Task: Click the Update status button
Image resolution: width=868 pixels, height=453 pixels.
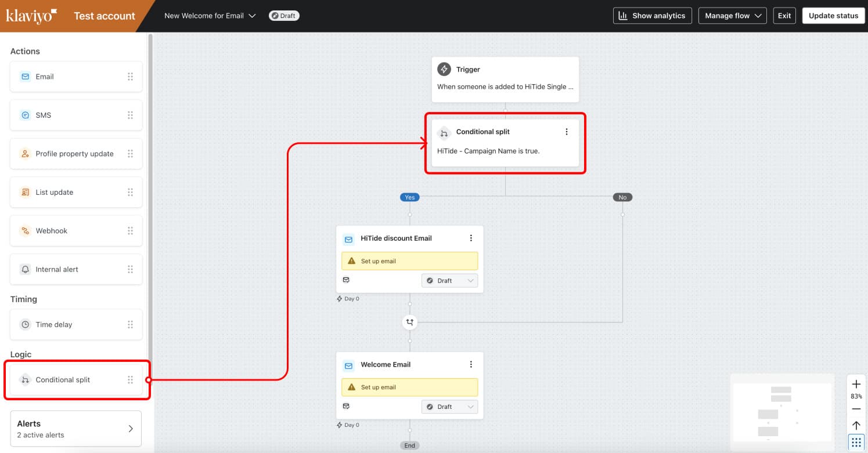Action: (x=833, y=16)
